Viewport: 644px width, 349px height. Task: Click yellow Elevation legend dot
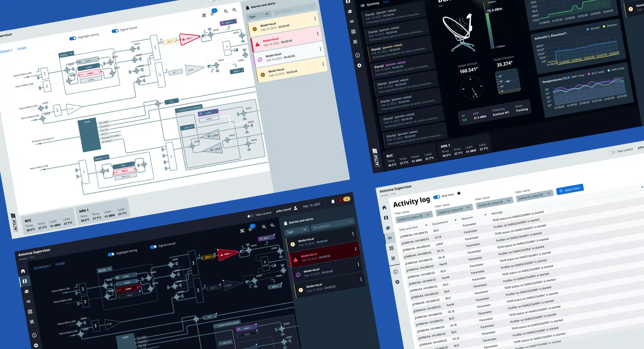pyautogui.click(x=604, y=26)
